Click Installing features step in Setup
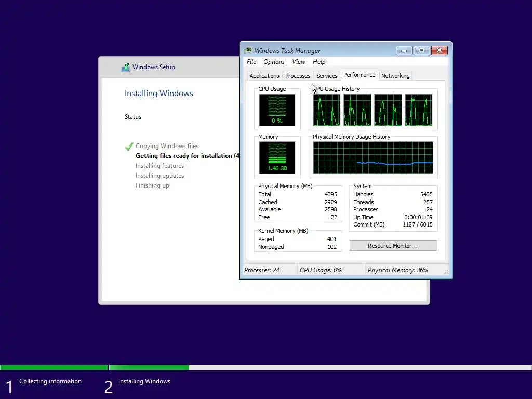 [x=159, y=166]
